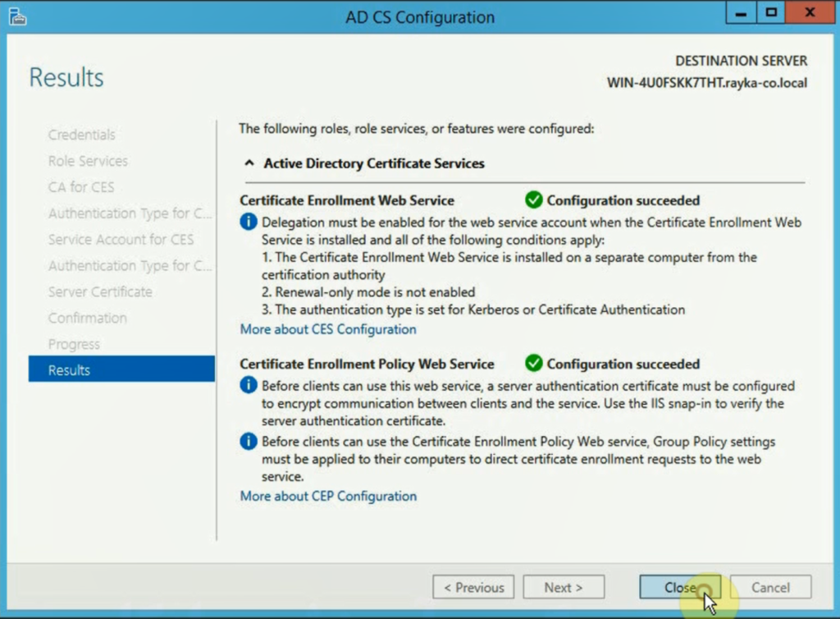Select CA for CES step

coord(81,187)
